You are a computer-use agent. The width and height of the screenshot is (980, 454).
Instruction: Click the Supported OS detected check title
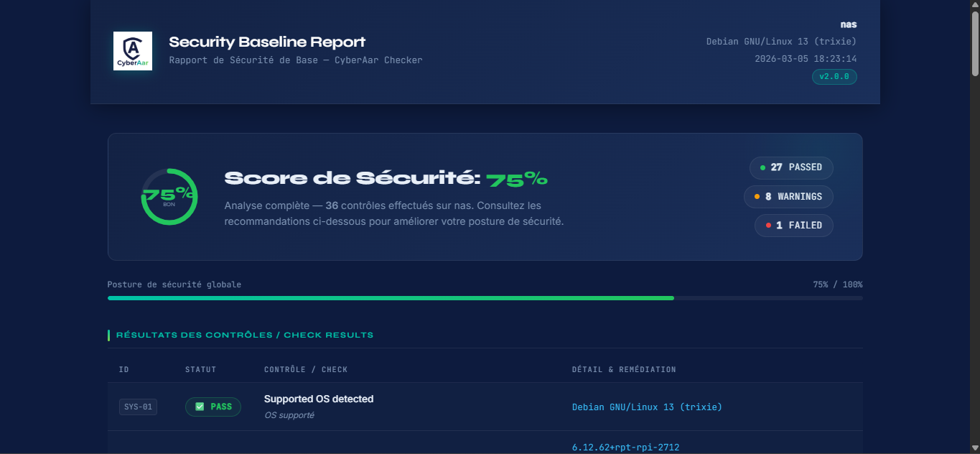319,399
